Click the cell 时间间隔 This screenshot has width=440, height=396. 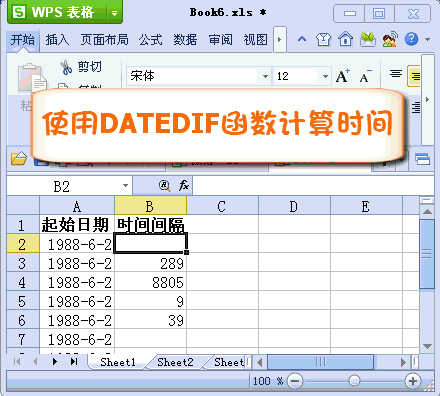(150, 225)
